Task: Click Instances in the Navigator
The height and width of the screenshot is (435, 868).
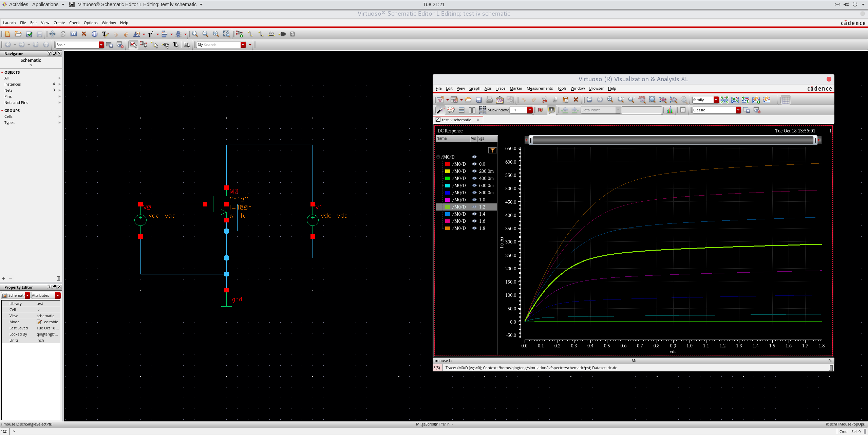Action: 13,84
